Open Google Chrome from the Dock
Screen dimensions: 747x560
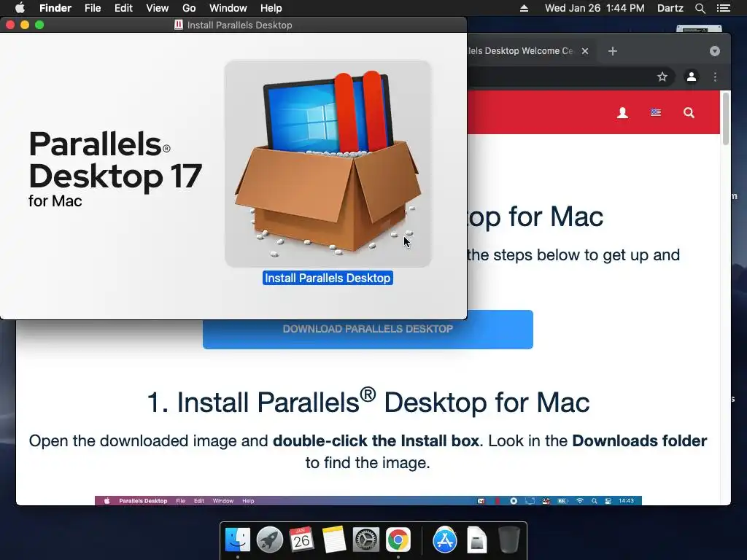[x=398, y=540]
